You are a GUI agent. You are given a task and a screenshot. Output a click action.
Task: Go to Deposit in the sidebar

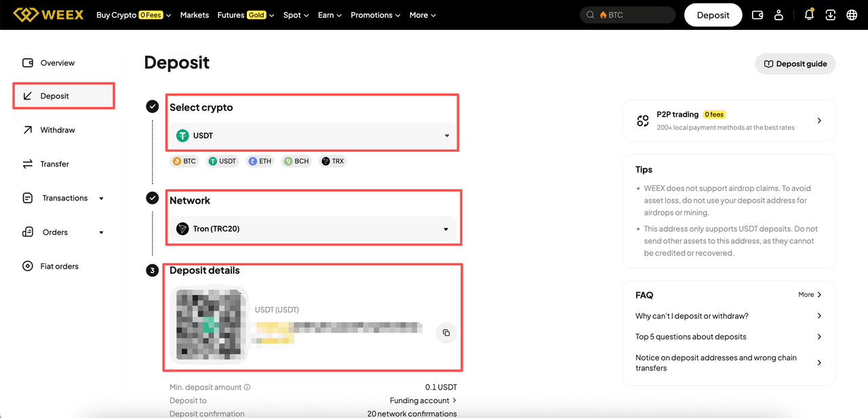(64, 96)
